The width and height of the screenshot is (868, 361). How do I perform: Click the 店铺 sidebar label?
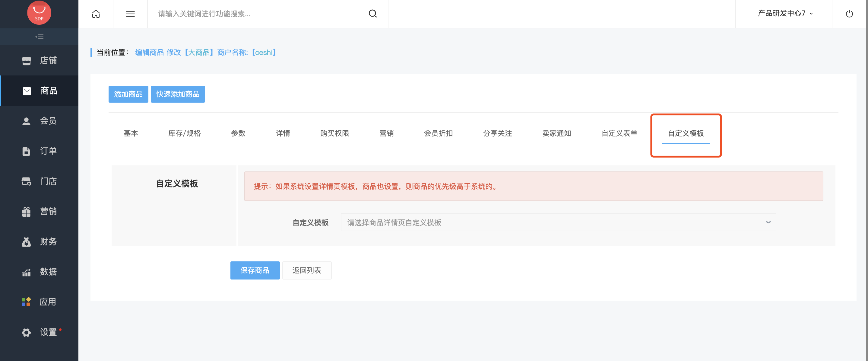click(x=48, y=61)
